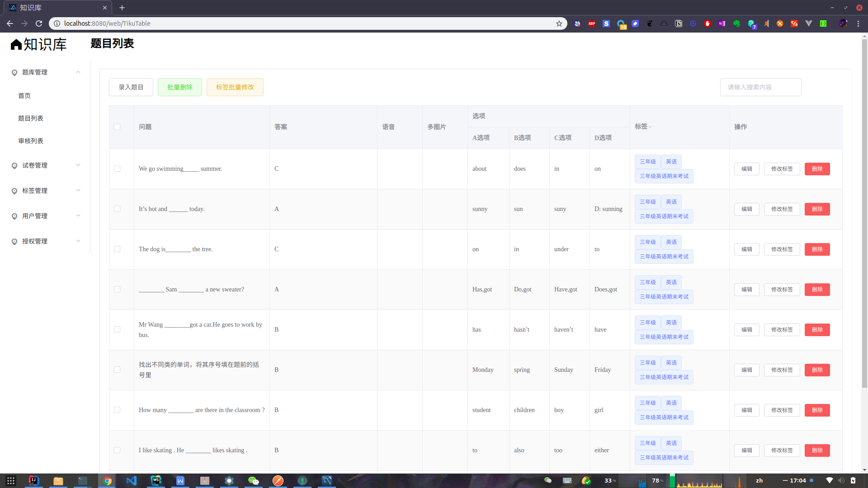Click the AdBlock Plus extension icon
This screenshot has width=868, height=488.
coord(592,23)
